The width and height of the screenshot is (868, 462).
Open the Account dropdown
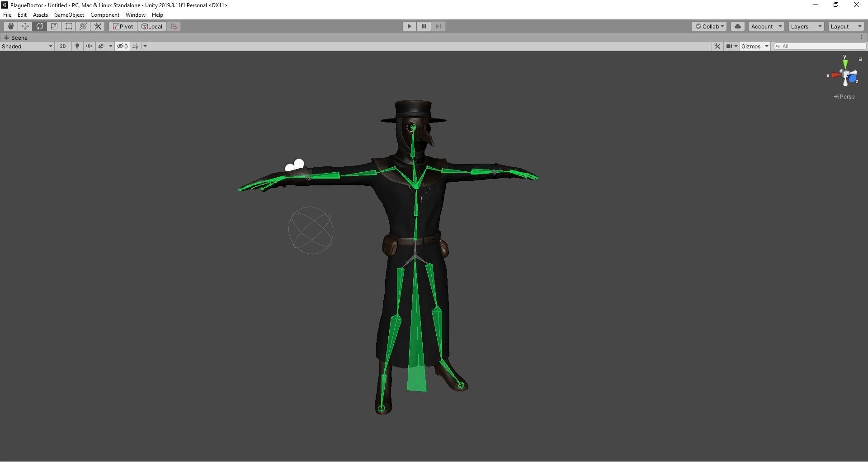(766, 26)
